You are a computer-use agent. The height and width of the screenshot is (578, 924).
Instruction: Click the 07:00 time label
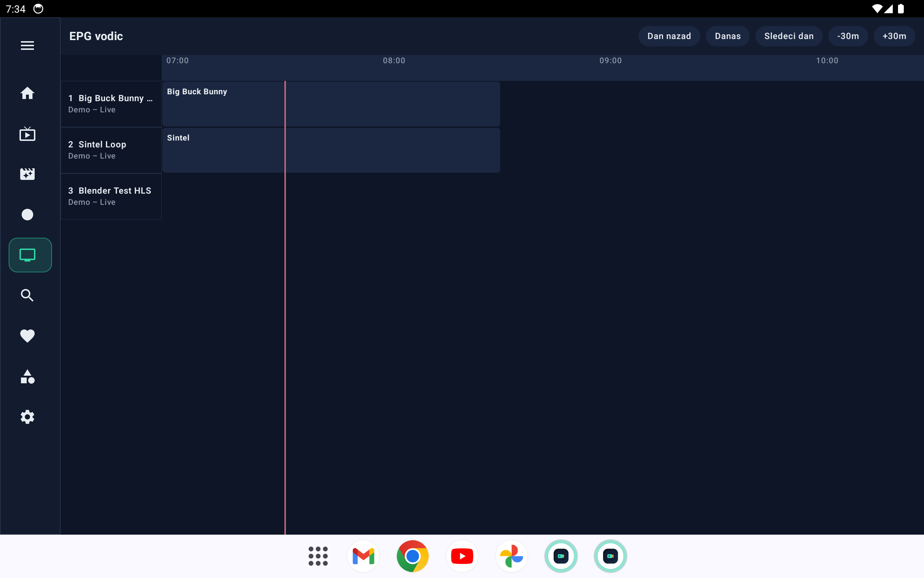(178, 60)
